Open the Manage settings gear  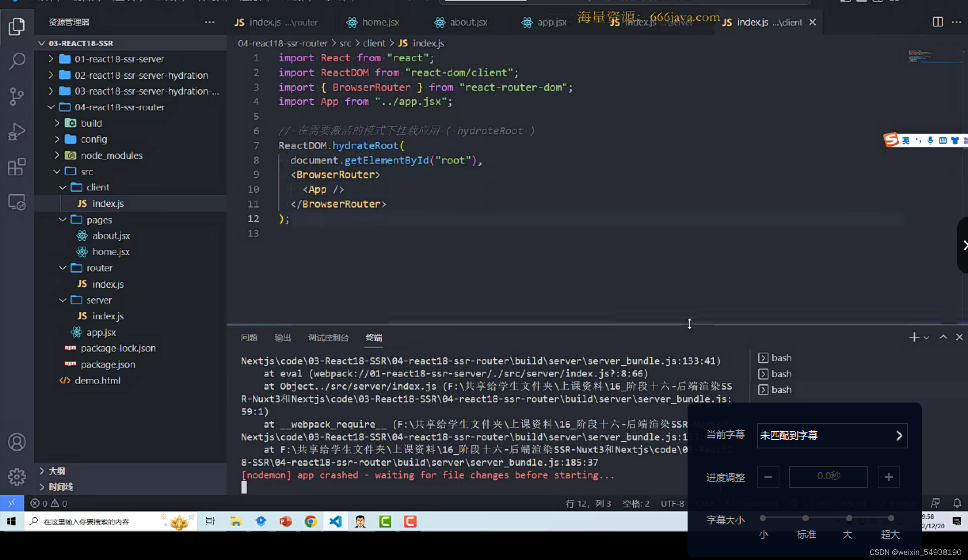click(x=17, y=476)
